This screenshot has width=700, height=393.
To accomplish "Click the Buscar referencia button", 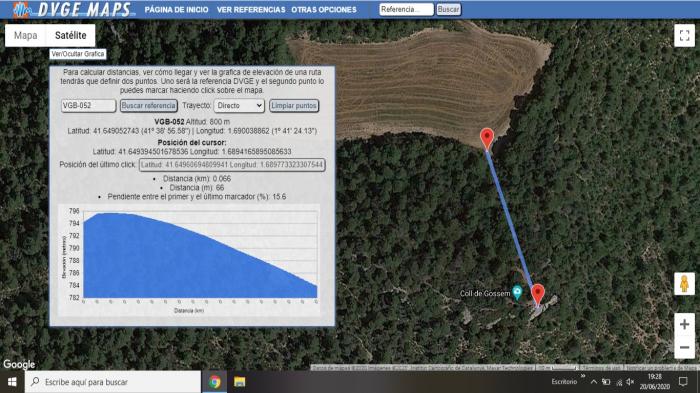I will pos(149,106).
